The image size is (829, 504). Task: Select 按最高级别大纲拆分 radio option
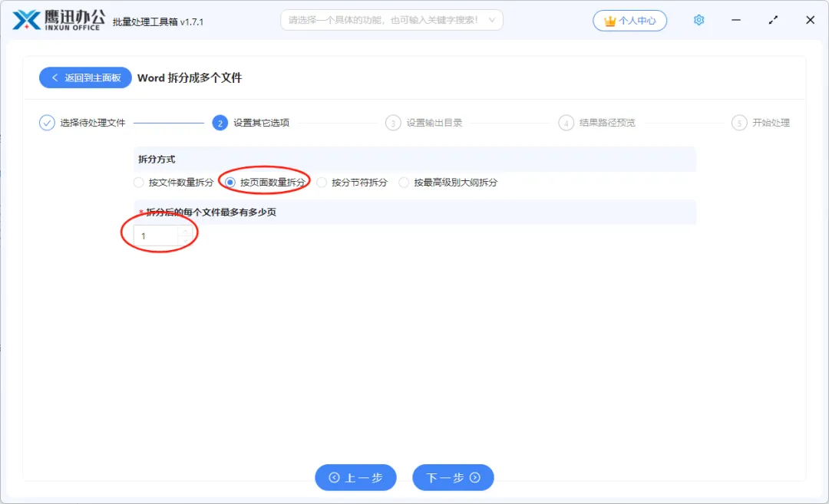pyautogui.click(x=404, y=183)
